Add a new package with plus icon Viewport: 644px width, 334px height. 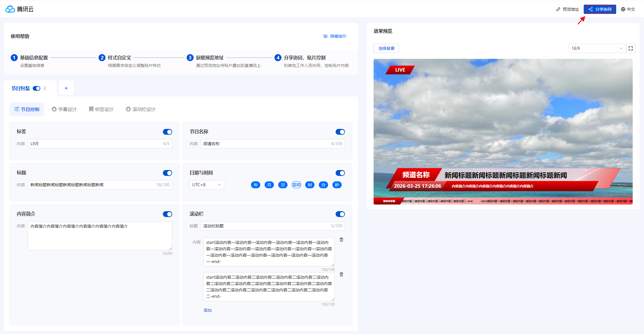click(x=66, y=88)
